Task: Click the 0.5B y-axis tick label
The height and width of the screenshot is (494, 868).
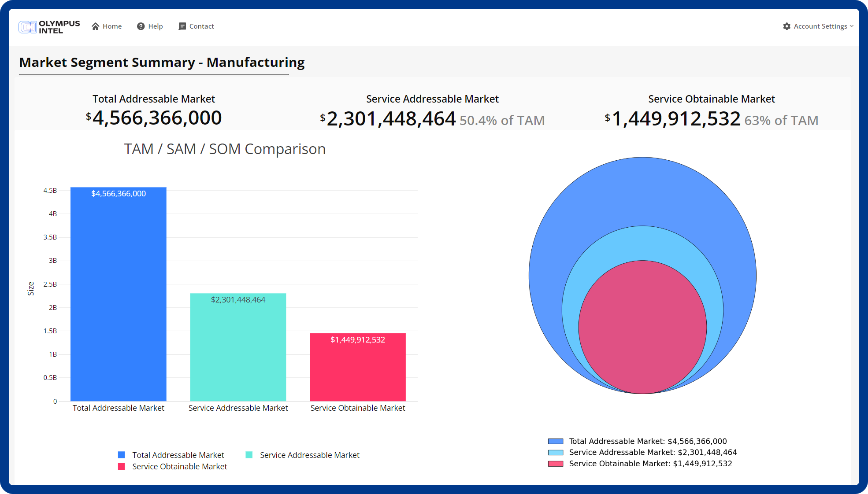Action: pos(50,377)
